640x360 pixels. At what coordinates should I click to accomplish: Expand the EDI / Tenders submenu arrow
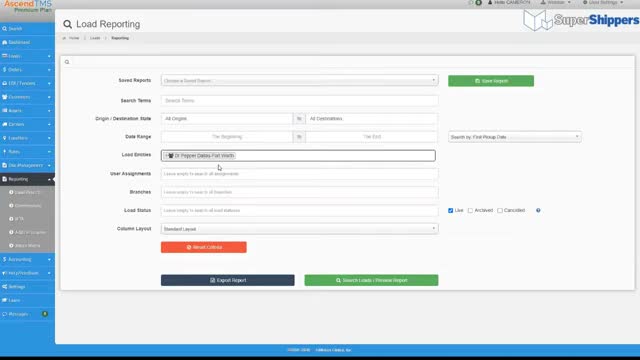49,84
